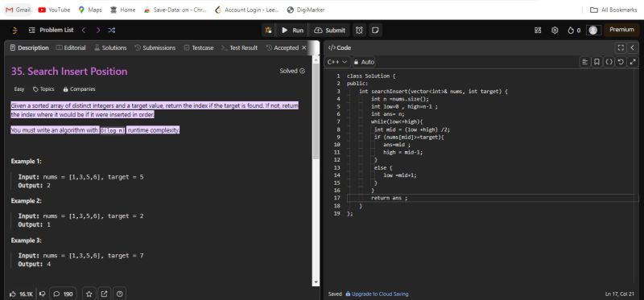Close the Accepted tab

(304, 47)
